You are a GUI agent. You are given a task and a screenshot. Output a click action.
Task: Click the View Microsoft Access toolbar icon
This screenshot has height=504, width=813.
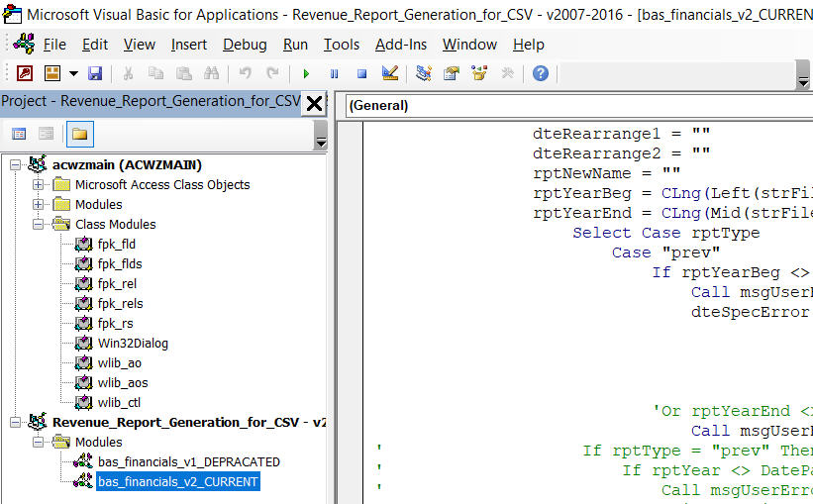(25, 73)
